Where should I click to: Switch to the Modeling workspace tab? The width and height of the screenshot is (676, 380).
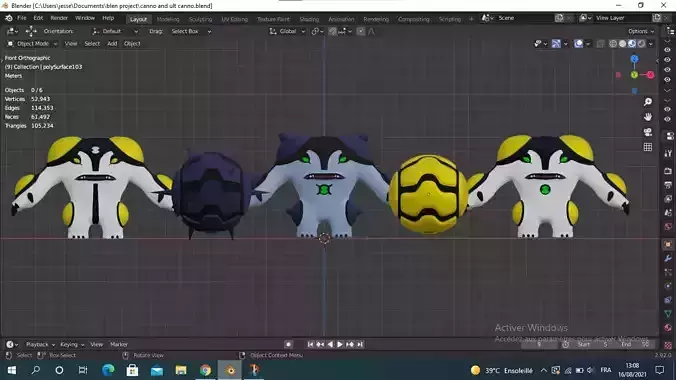coord(168,19)
